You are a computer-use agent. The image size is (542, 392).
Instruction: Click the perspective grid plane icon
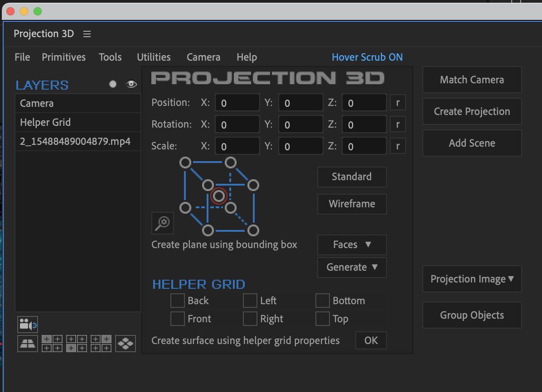[x=28, y=344]
